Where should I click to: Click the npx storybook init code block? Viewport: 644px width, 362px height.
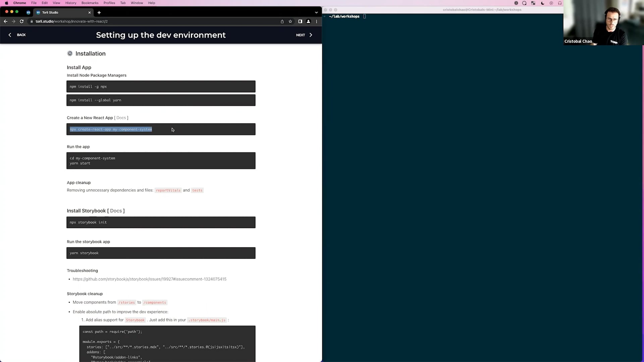(x=161, y=222)
